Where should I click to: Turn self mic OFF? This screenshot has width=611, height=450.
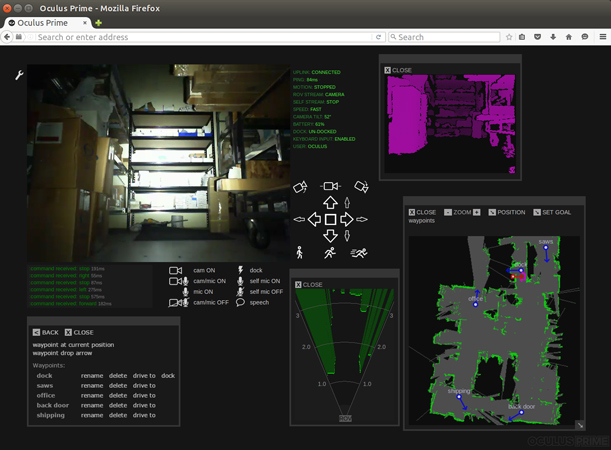[266, 291]
